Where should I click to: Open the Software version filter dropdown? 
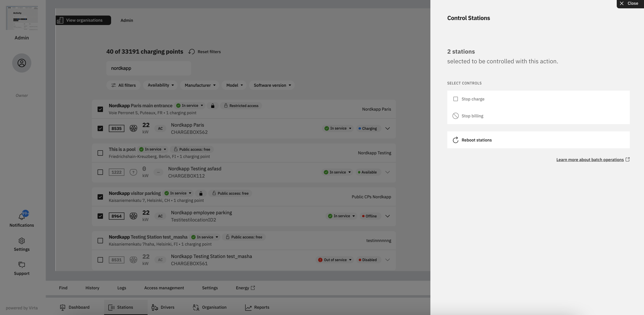[272, 85]
